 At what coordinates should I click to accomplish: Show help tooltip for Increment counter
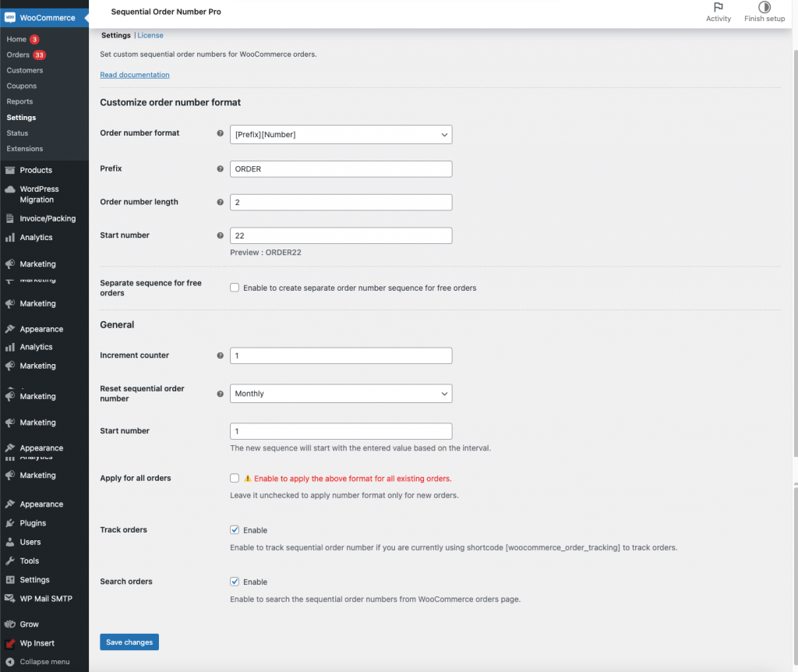pyautogui.click(x=220, y=355)
